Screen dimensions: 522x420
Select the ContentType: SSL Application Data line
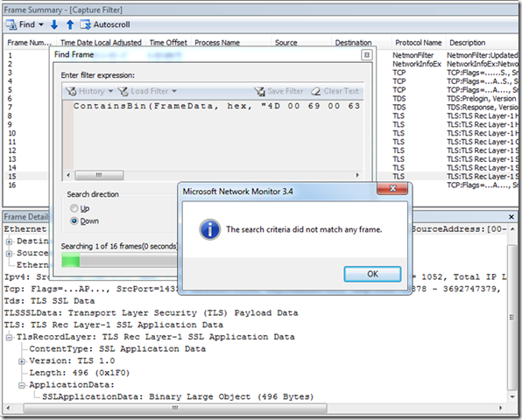click(117, 349)
